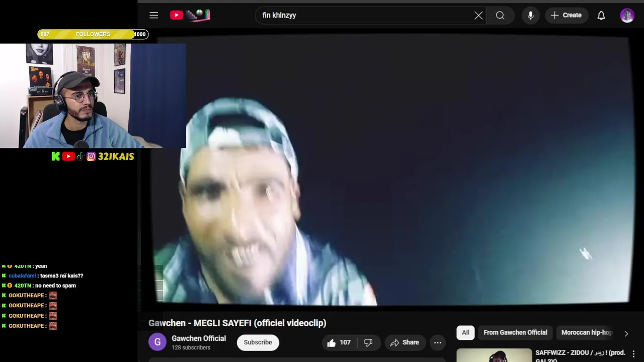
Task: Select the All filter chip
Action: [465, 332]
